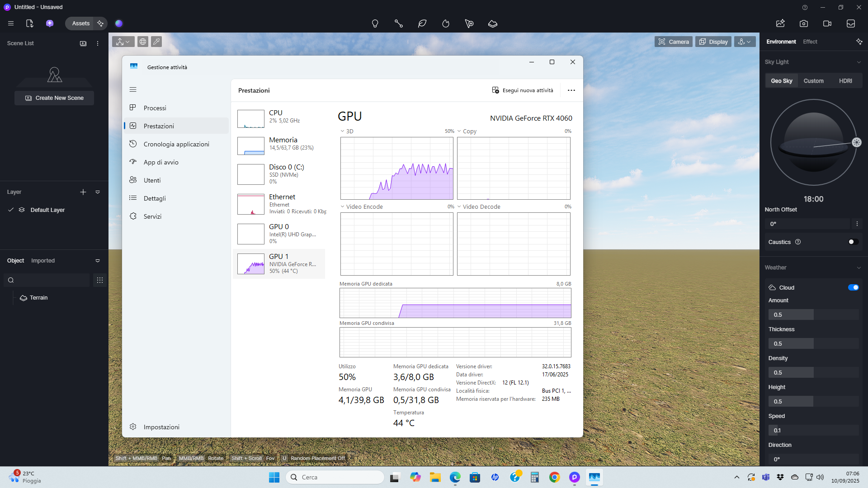Expand the Layer panel dropdown arrow
Image resolution: width=868 pixels, height=488 pixels.
coord(98,192)
